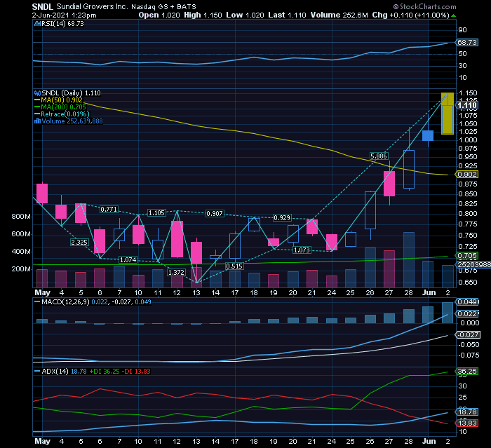Click the blue dash before ADX(14) legend

pos(37,372)
